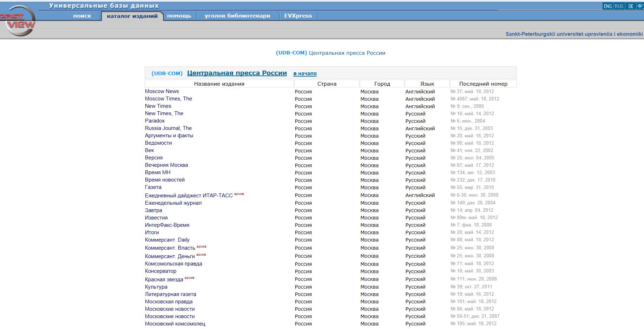Open Московский комсомолец publication
This screenshot has width=644, height=329.
tap(175, 324)
